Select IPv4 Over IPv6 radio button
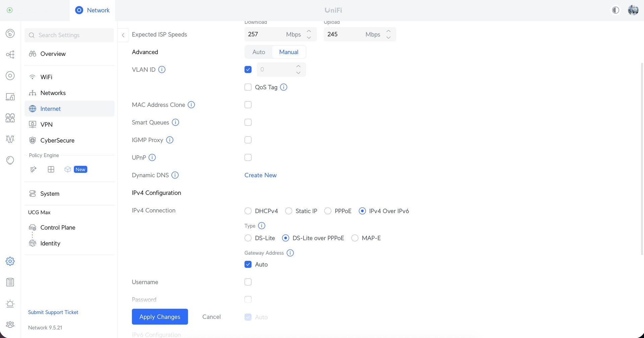The image size is (644, 338). (362, 211)
